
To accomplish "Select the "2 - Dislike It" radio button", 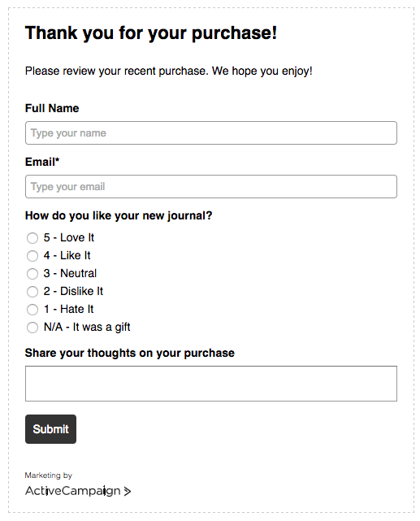I will pyautogui.click(x=32, y=292).
